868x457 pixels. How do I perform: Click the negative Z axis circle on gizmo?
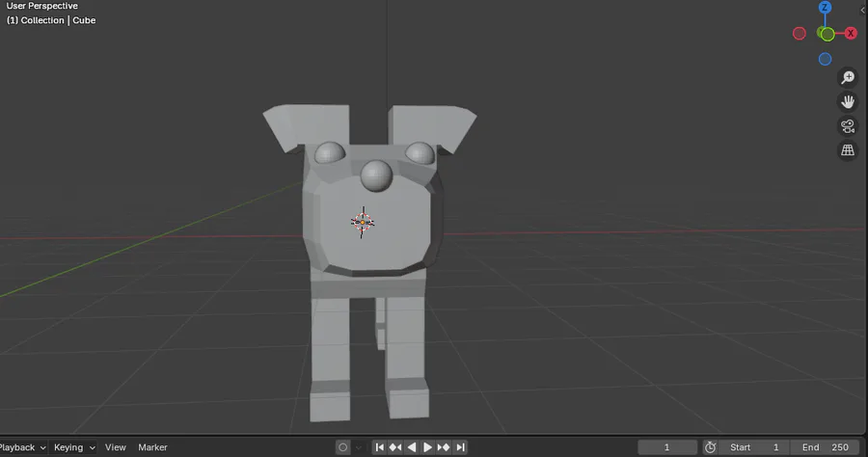pos(825,59)
